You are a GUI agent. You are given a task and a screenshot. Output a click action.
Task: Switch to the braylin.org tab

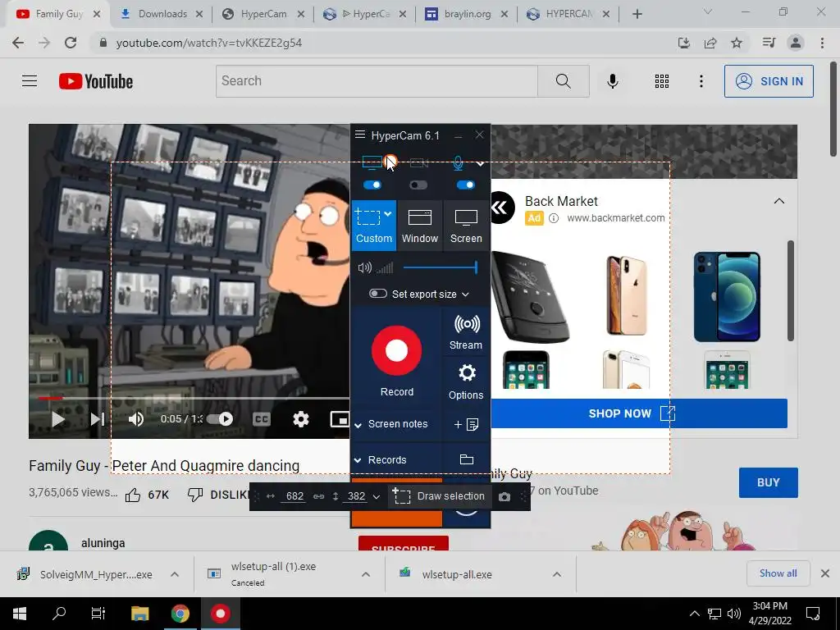[x=467, y=14]
